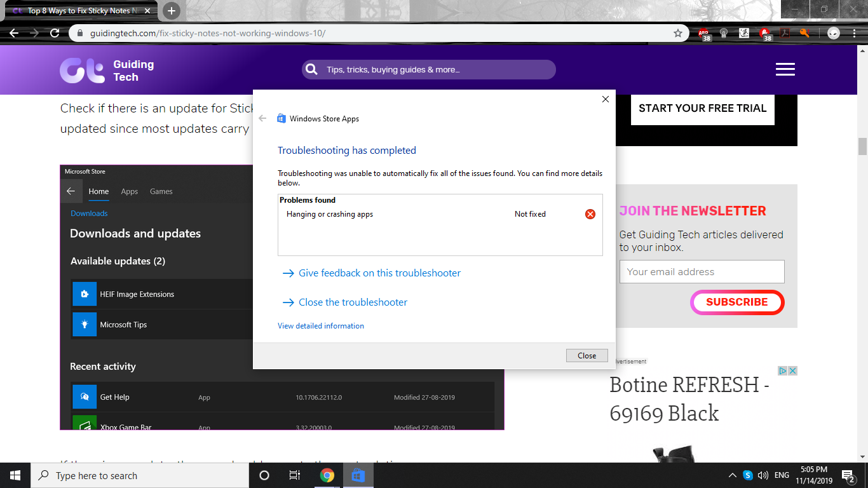The height and width of the screenshot is (488, 868).
Task: Click the AdChoices icon on the ad
Action: [x=783, y=370]
